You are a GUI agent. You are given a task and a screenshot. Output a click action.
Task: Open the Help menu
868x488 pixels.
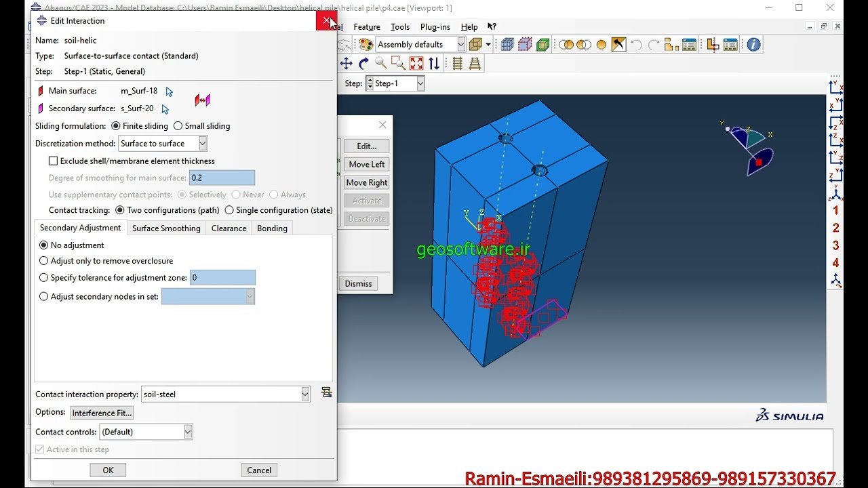click(469, 27)
